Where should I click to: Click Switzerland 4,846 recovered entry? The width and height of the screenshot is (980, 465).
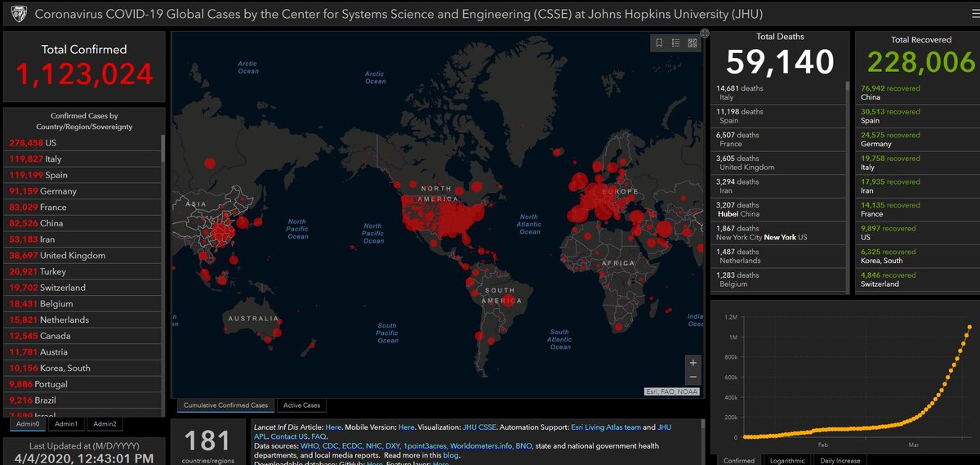point(915,279)
